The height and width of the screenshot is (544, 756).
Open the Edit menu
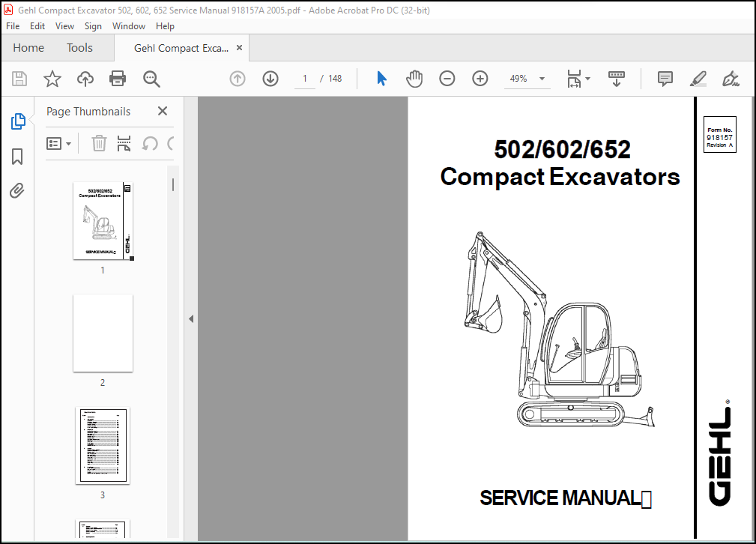click(37, 26)
